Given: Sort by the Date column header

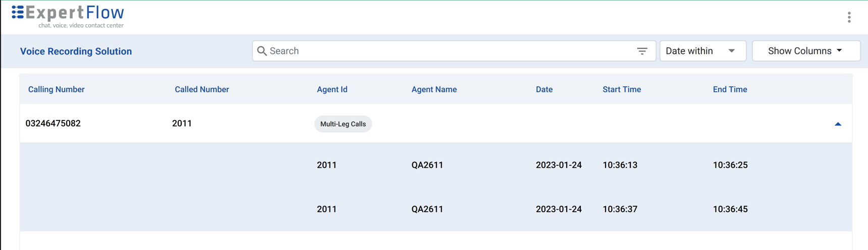Looking at the screenshot, I should [544, 89].
